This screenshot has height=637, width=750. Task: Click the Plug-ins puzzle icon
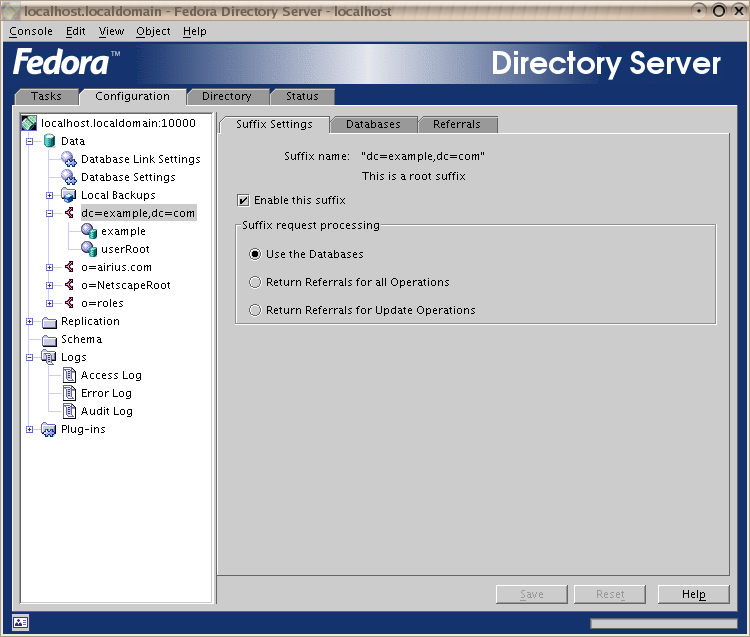click(49, 429)
